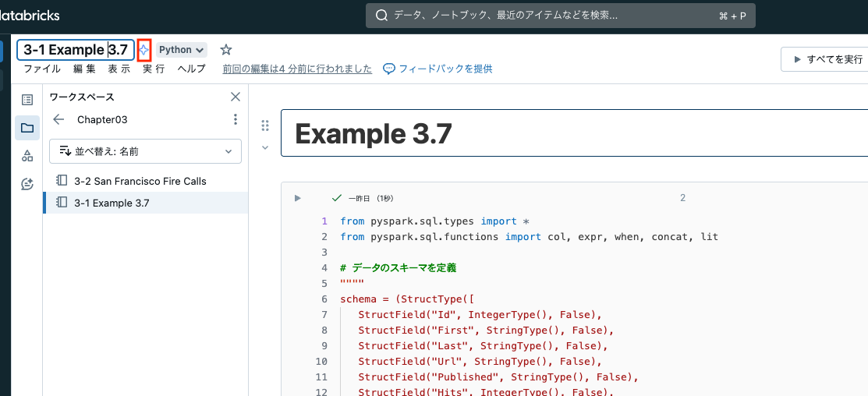Click StructField("Last" line
868x396 pixels.
tap(484, 345)
